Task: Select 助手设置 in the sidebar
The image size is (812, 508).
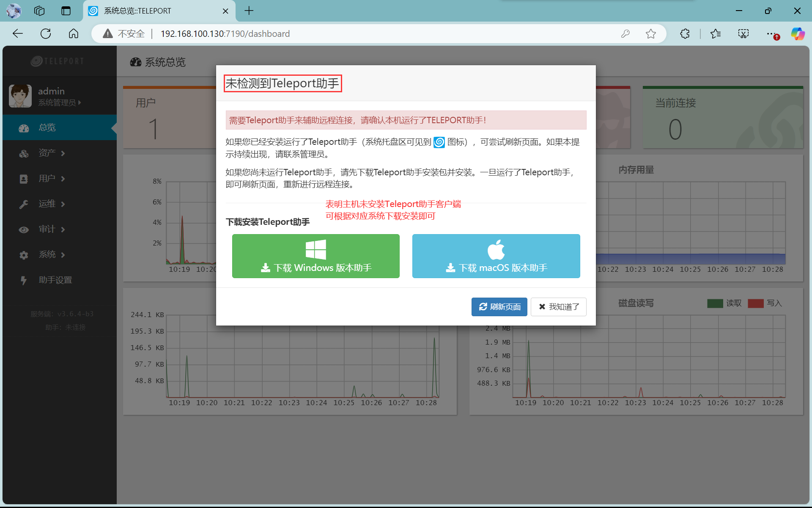Action: click(55, 280)
